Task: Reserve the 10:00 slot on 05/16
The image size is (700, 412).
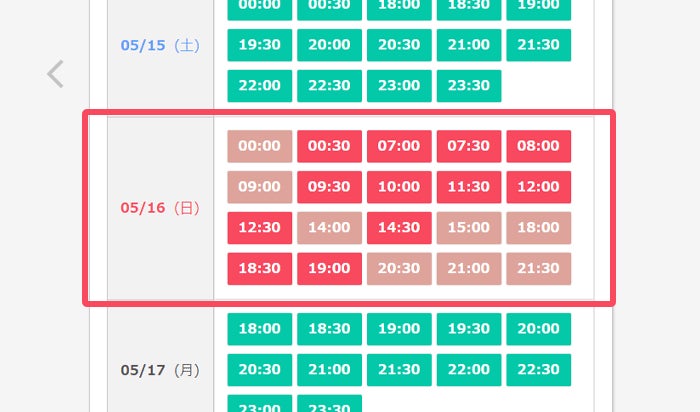Action: point(399,187)
